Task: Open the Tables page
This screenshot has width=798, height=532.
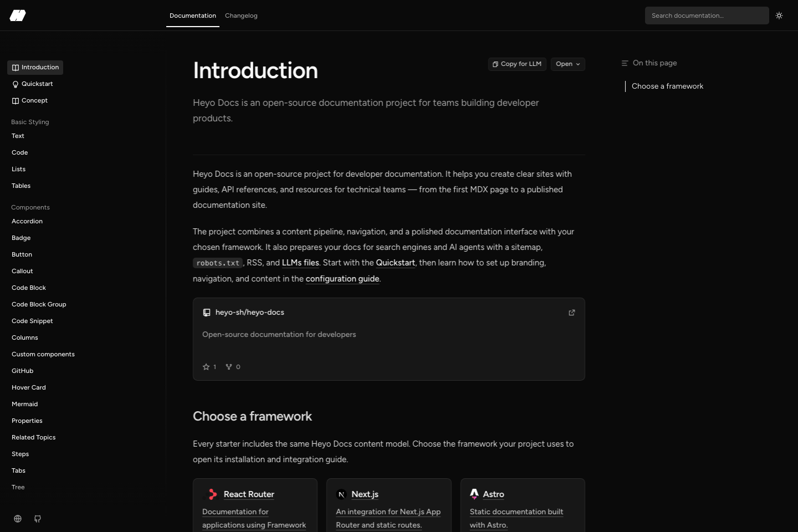Action: 21,186
